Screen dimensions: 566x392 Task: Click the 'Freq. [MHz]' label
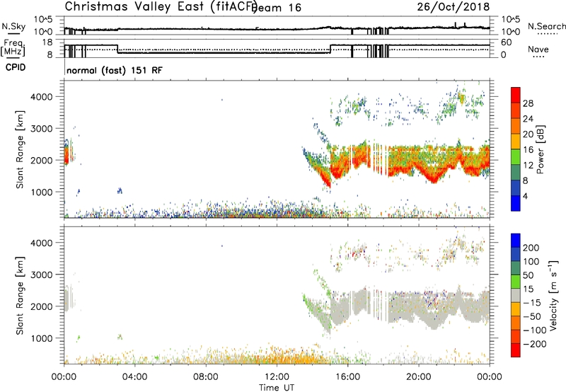tap(13, 47)
